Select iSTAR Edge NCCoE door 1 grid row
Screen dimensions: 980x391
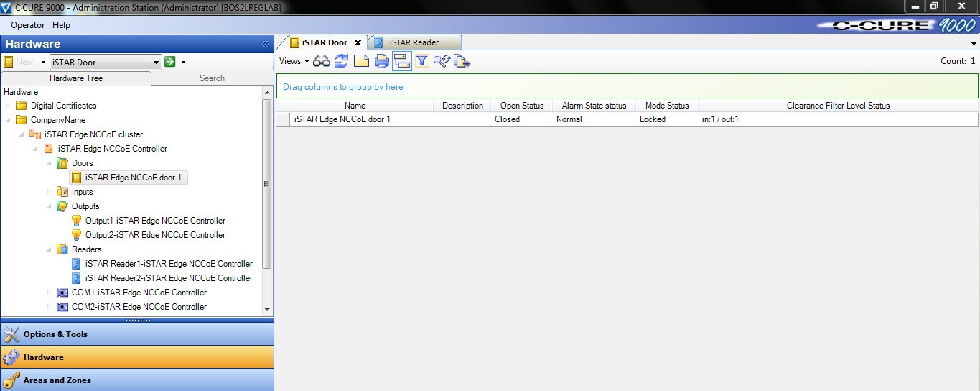(627, 119)
